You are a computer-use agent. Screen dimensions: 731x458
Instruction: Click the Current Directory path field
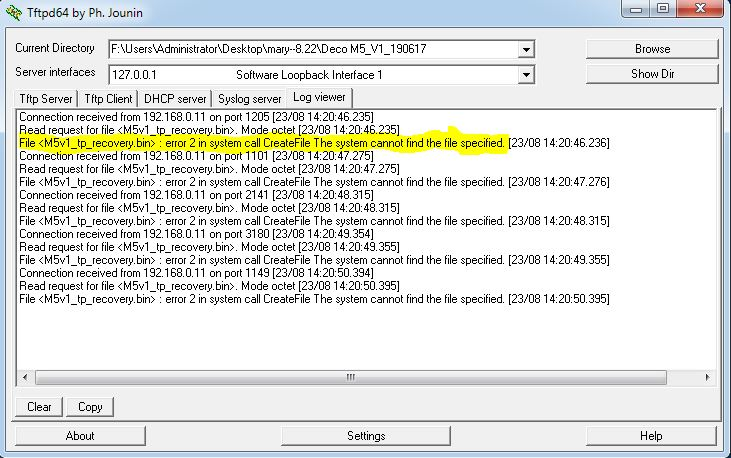(x=313, y=49)
